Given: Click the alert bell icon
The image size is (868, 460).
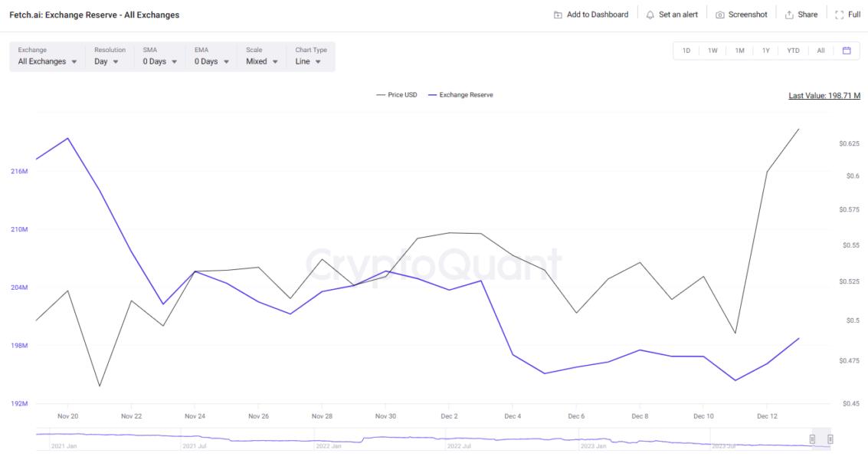Looking at the screenshot, I should (650, 15).
